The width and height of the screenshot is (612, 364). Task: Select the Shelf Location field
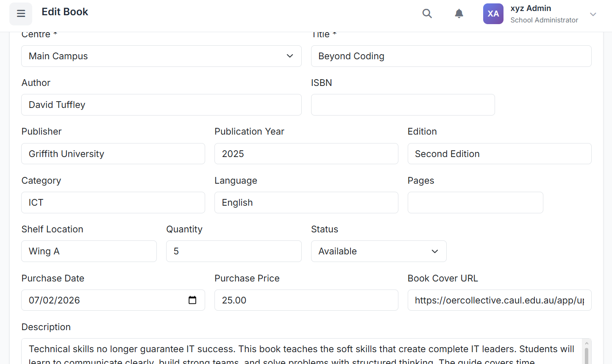(89, 251)
